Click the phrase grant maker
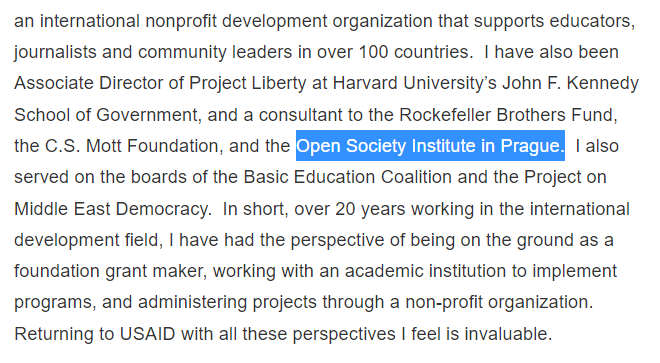The image size is (660, 363). pos(156,271)
